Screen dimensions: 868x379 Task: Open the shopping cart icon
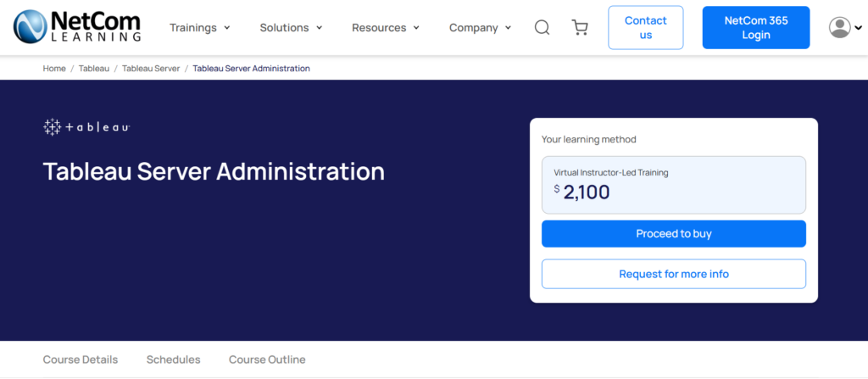click(580, 27)
